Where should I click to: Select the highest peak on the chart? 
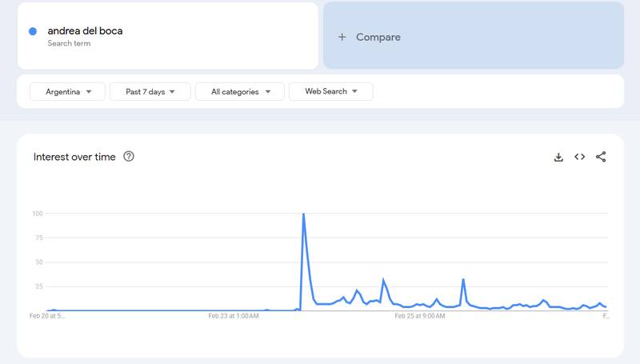click(x=303, y=214)
